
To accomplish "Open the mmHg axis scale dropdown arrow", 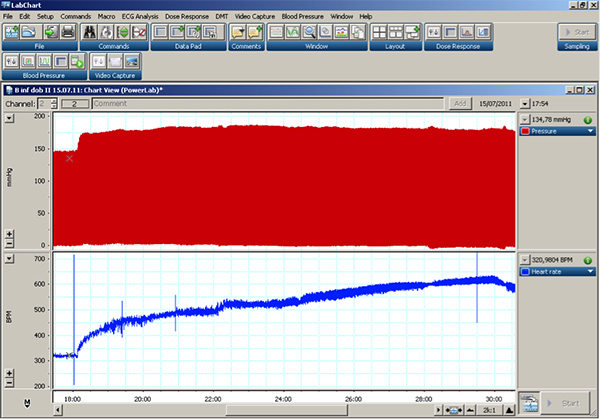I will 9,118.
